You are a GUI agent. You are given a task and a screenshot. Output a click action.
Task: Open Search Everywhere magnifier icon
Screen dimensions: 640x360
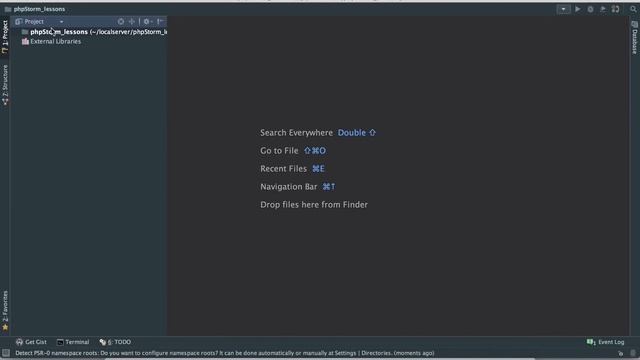coord(633,9)
